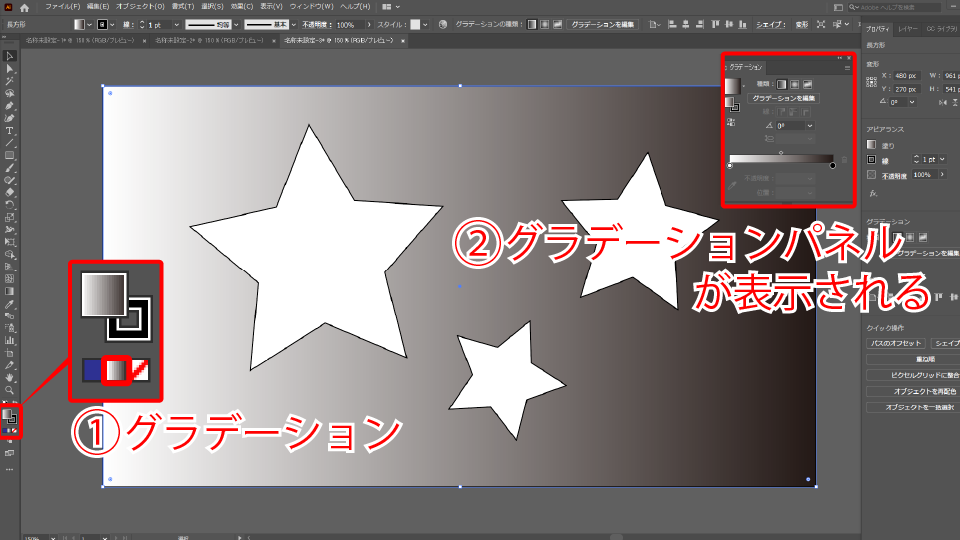Open the ウィンドウ(W) menu
960x540 pixels.
click(311, 7)
